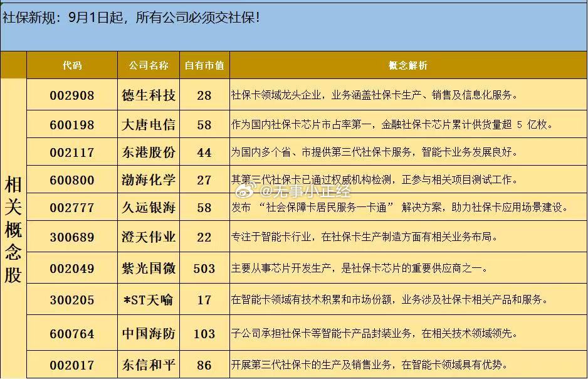Click stock code 002049
The width and height of the screenshot is (588, 379).
72,269
